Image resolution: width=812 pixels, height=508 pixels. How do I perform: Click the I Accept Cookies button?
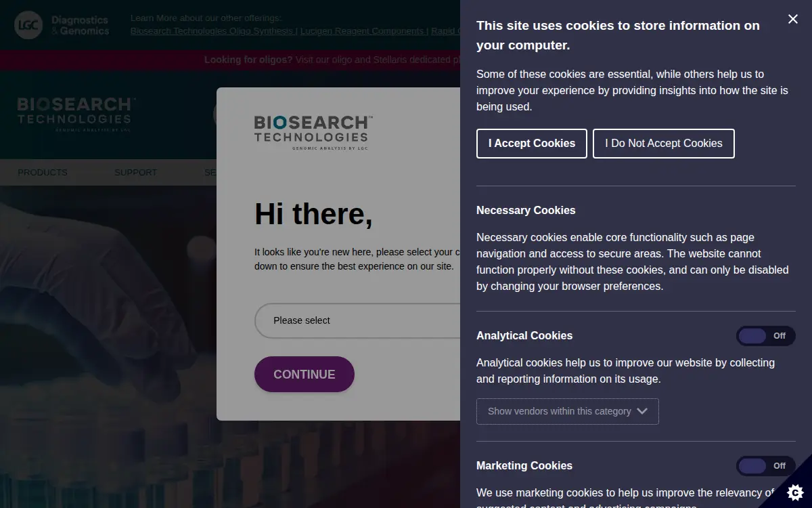coord(532,144)
